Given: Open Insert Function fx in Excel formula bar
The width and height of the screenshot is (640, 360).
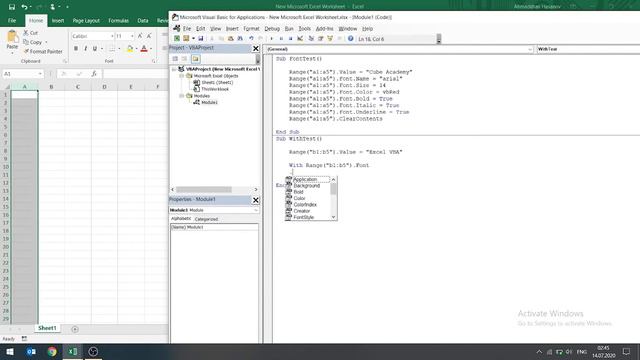Looking at the screenshot, I should 94,74.
